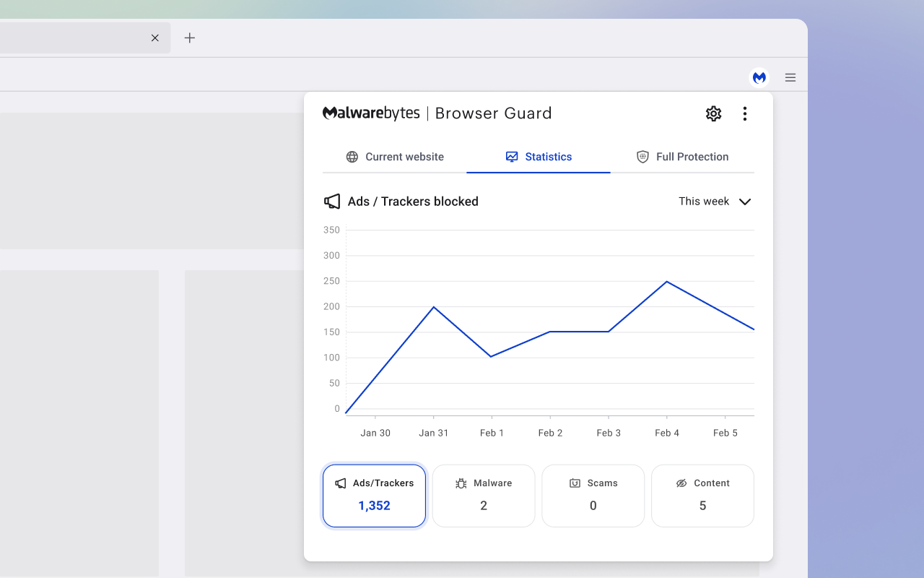This screenshot has height=578, width=924.
Task: Open the This week time range dropdown
Action: pos(705,202)
